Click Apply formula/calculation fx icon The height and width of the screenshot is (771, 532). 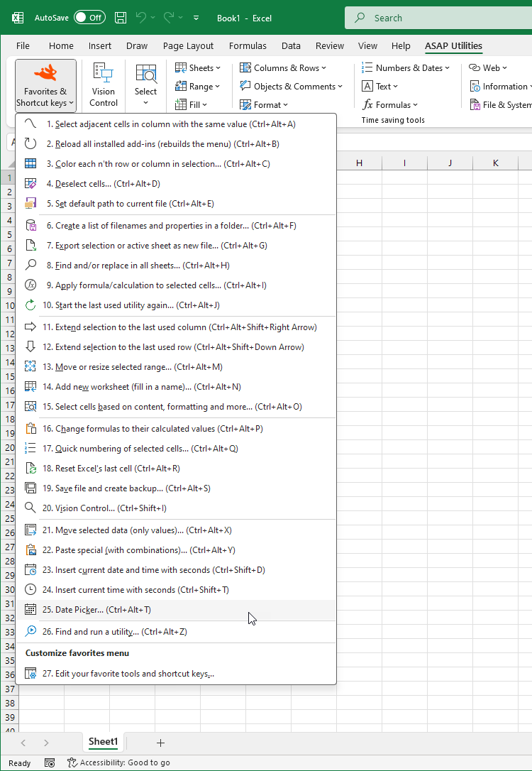(31, 285)
